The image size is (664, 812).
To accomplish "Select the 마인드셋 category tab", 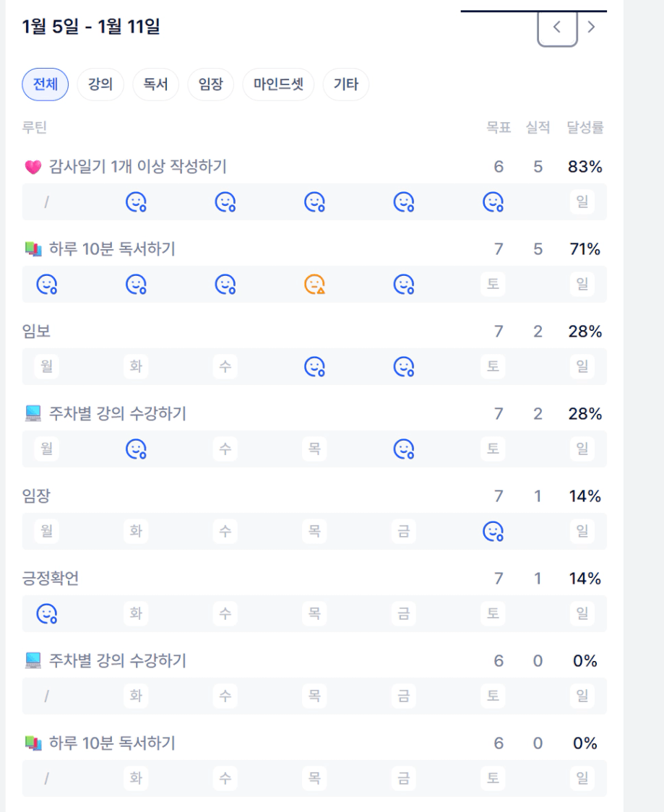I will [278, 85].
